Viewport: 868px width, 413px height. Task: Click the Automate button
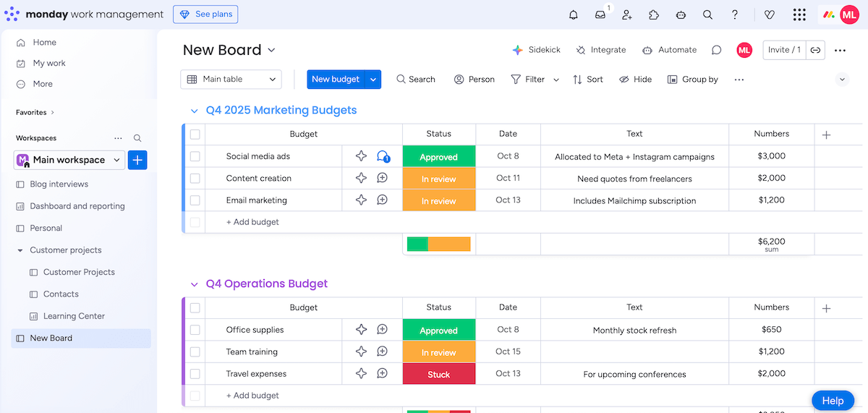pyautogui.click(x=669, y=50)
